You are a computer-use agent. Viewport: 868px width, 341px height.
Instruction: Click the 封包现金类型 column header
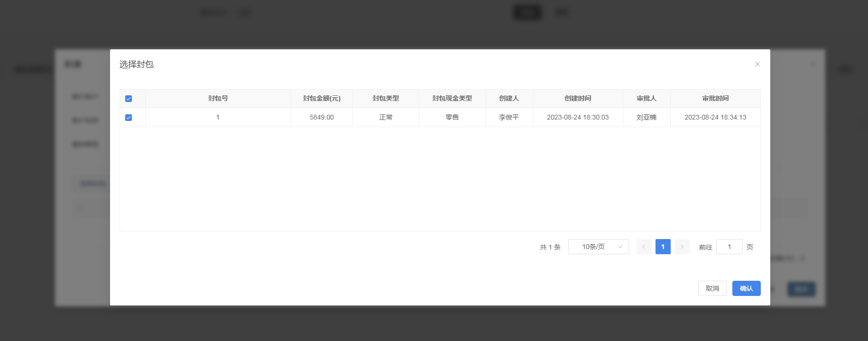[x=452, y=98]
